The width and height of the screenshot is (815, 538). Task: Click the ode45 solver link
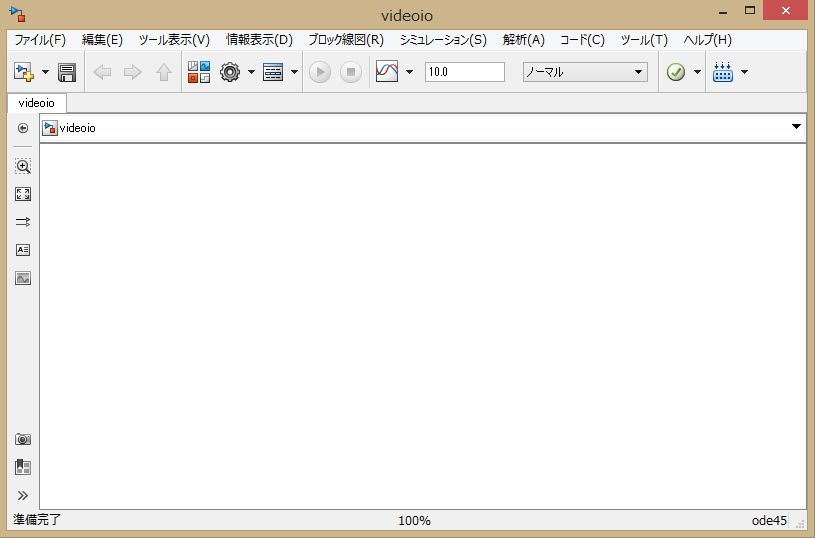(x=769, y=520)
